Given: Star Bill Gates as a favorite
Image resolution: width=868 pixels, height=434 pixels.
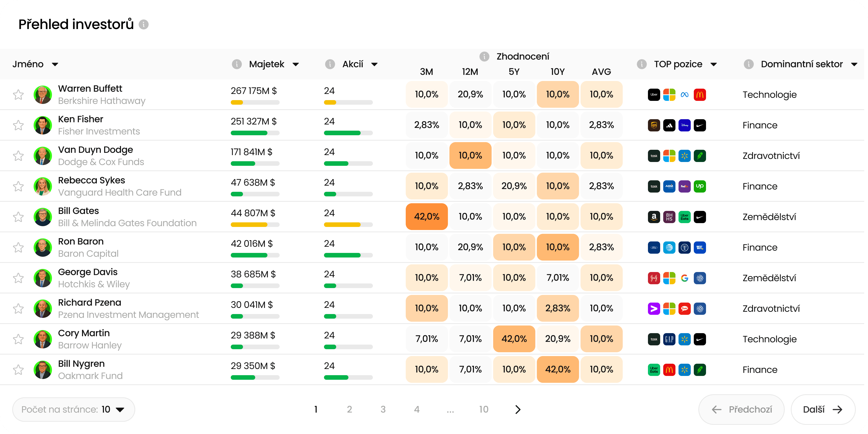Looking at the screenshot, I should click(x=18, y=217).
